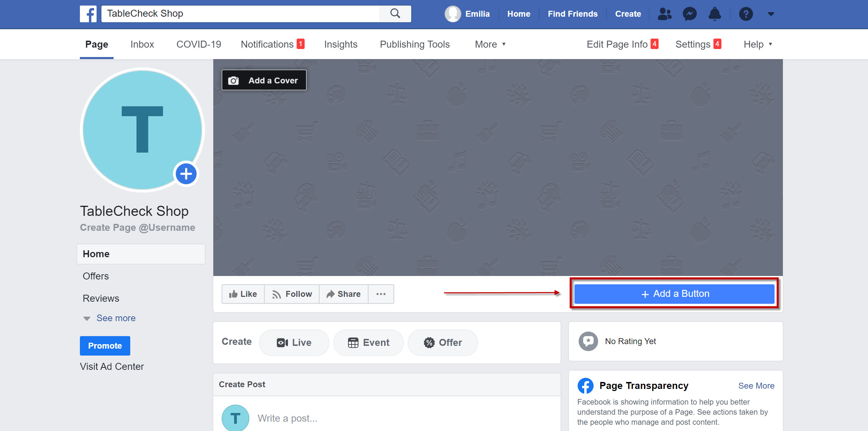Viewport: 868px width, 431px height.
Task: Open the notifications bell icon
Action: [715, 14]
